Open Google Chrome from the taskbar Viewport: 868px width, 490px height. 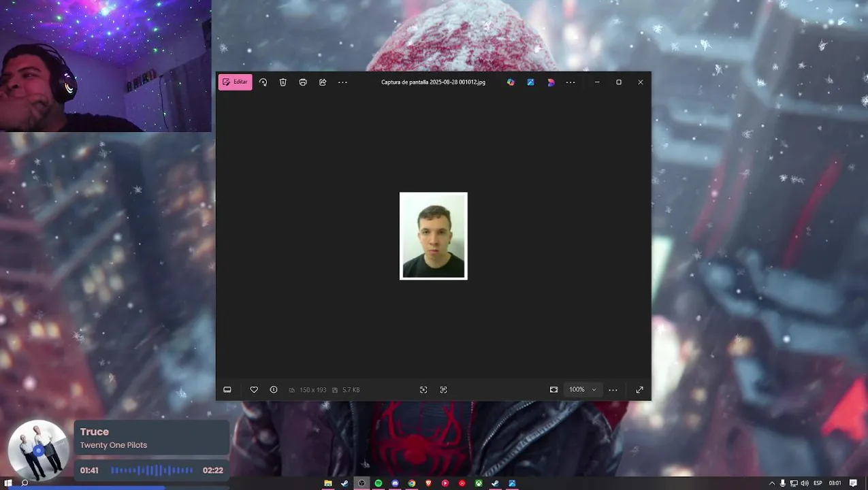[412, 483]
